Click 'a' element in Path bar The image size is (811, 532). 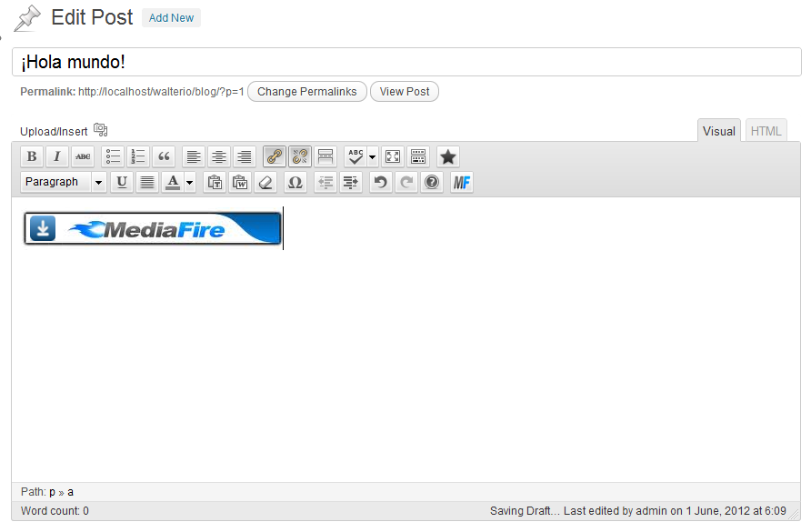[x=70, y=492]
